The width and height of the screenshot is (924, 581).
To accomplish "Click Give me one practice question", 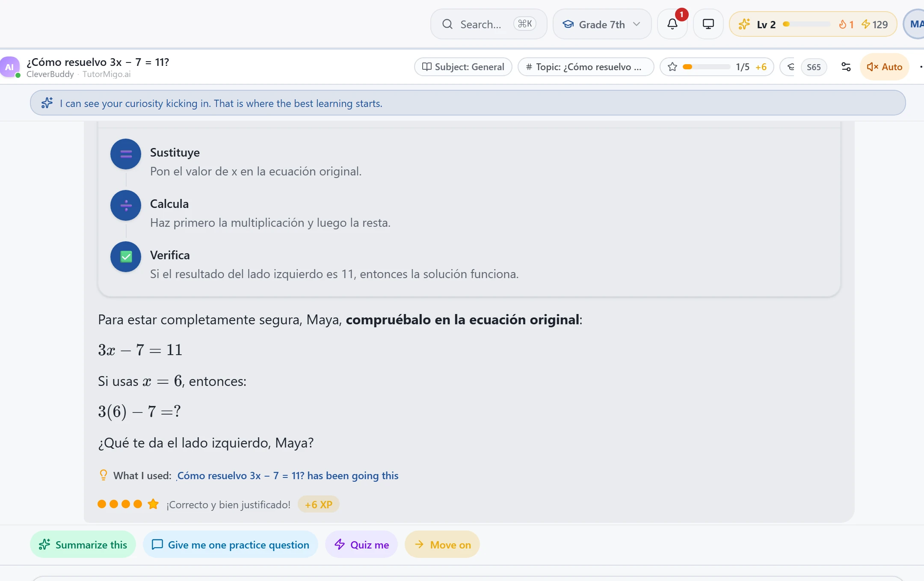I will 231,544.
